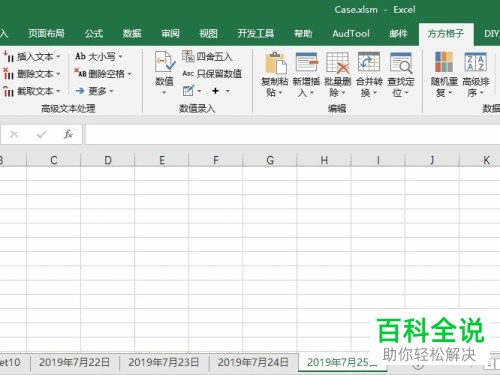
Task: Click the 四舍五入 rounding tool
Action: coord(207,56)
